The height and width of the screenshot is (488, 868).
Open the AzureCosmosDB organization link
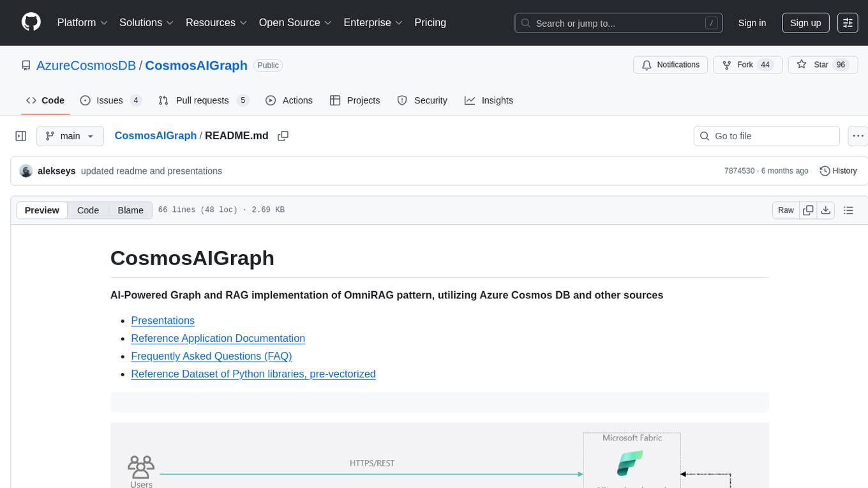[x=86, y=65]
